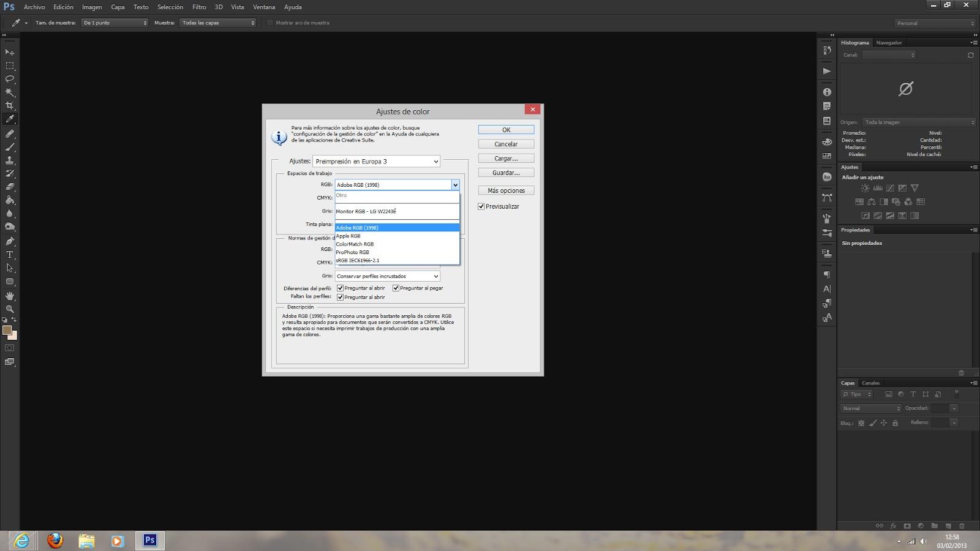
Task: Select the Eyedropper tool in the toolbox
Action: pyautogui.click(x=10, y=119)
